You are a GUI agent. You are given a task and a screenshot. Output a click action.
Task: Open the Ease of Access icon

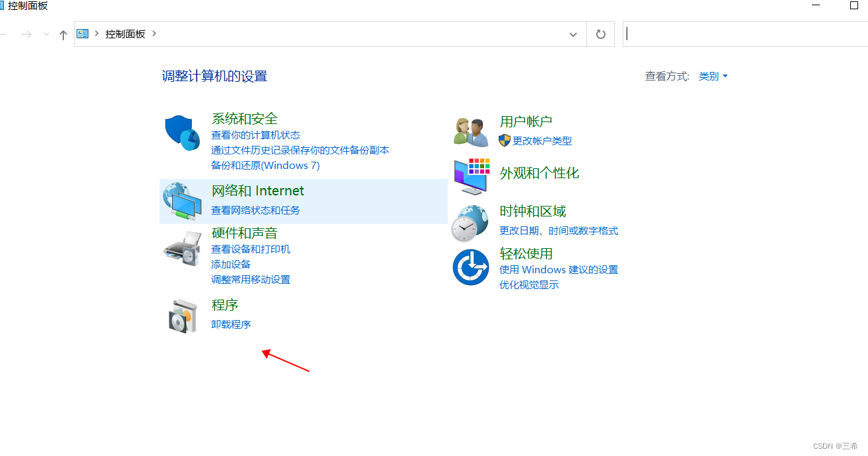click(471, 267)
